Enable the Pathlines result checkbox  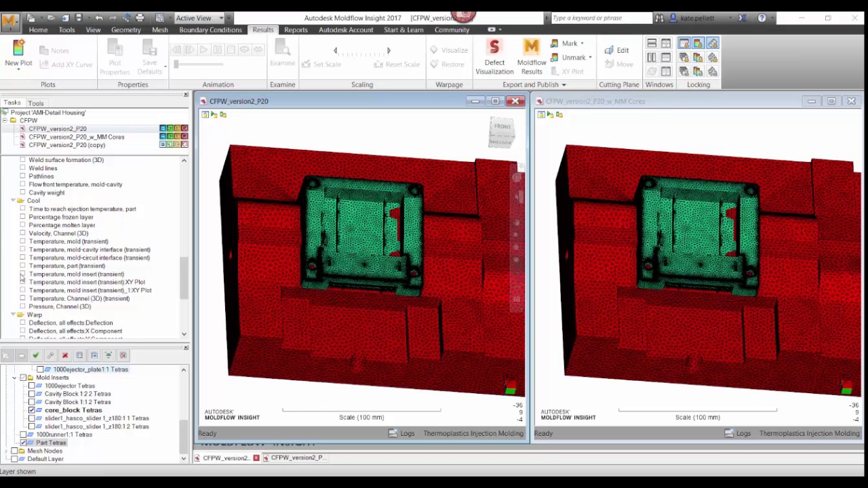pyautogui.click(x=22, y=176)
